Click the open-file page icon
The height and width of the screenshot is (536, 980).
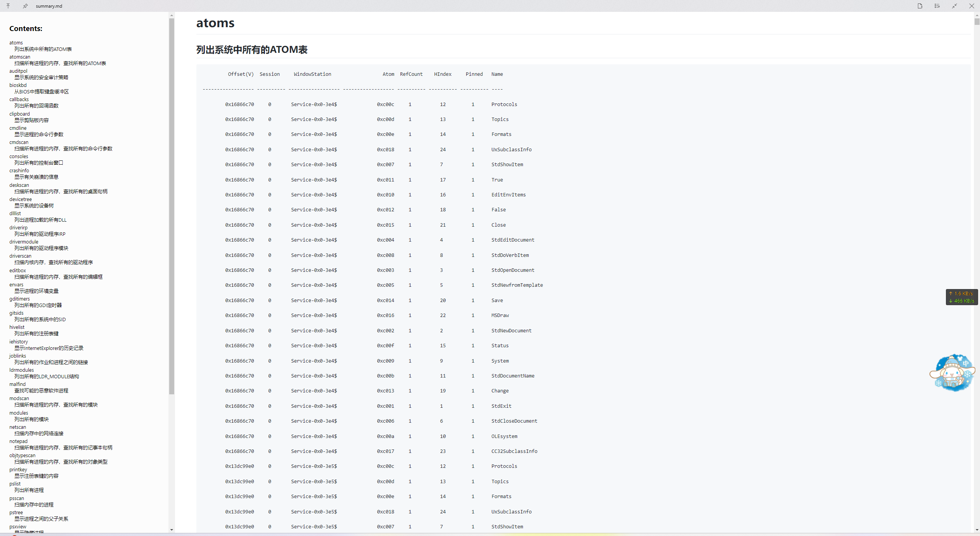pyautogui.click(x=920, y=6)
